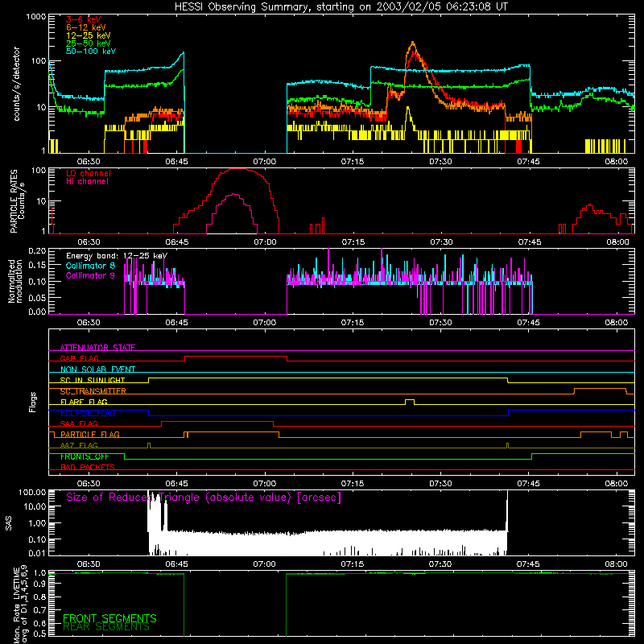Click the vertical Flags axis label

(33, 402)
